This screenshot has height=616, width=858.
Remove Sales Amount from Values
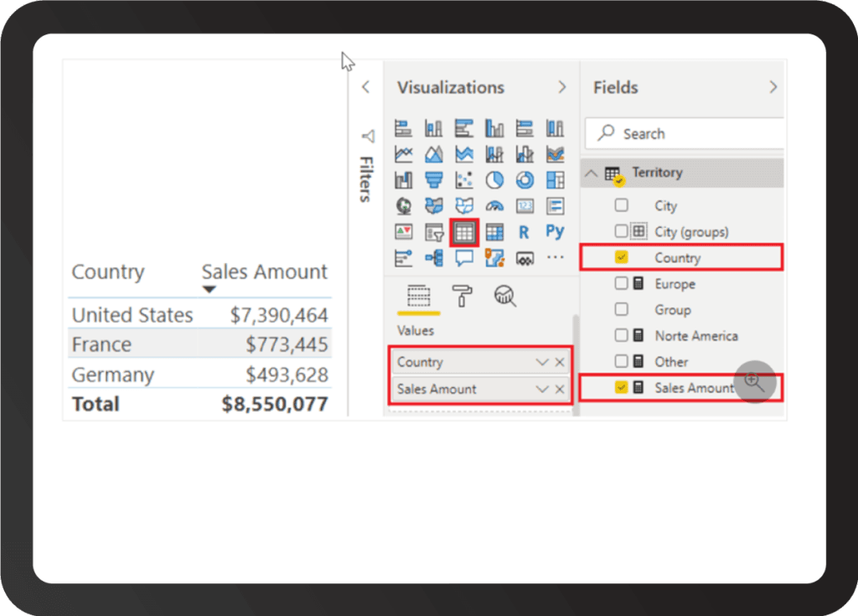click(560, 390)
